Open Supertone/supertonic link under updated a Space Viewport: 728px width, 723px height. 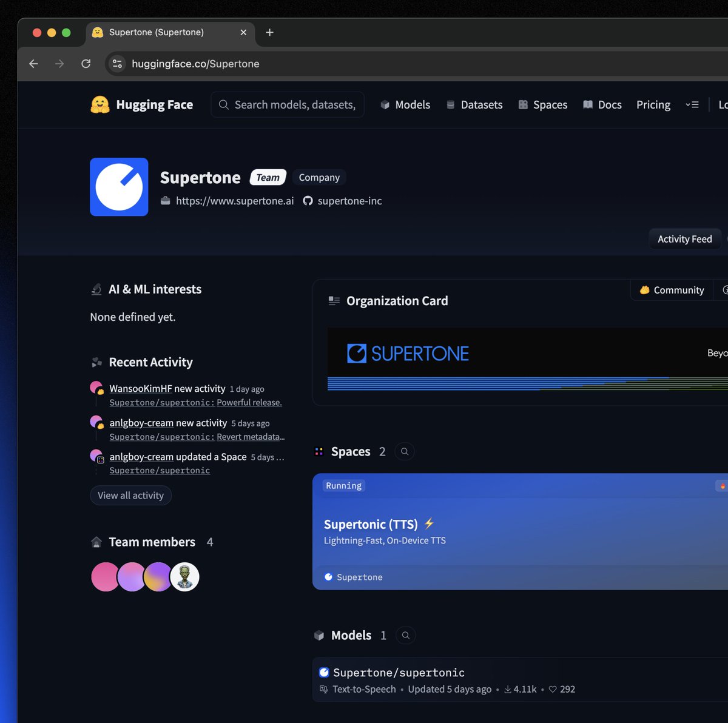tap(160, 470)
